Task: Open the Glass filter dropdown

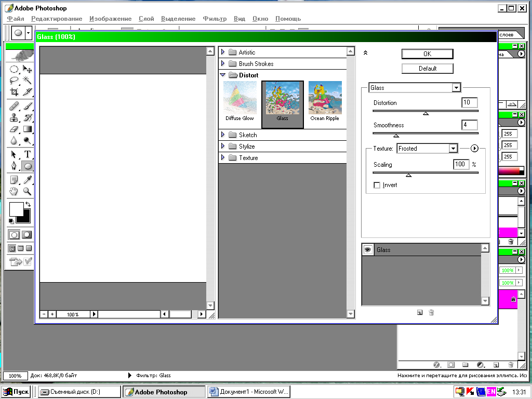Action: click(x=456, y=88)
